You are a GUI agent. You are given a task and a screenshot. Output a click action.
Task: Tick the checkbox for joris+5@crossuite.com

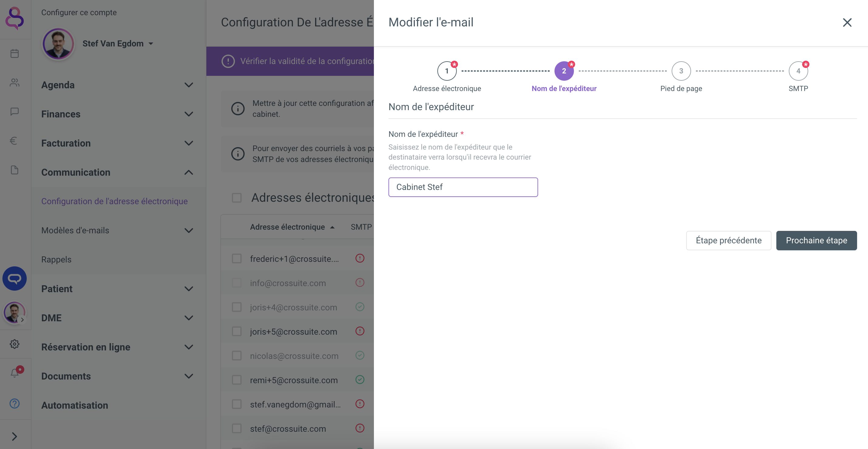[236, 332]
